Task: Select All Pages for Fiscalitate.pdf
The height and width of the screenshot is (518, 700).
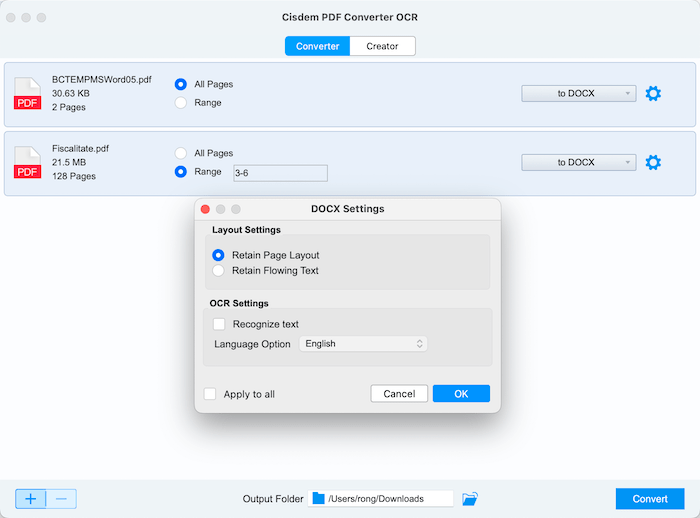Action: (181, 153)
